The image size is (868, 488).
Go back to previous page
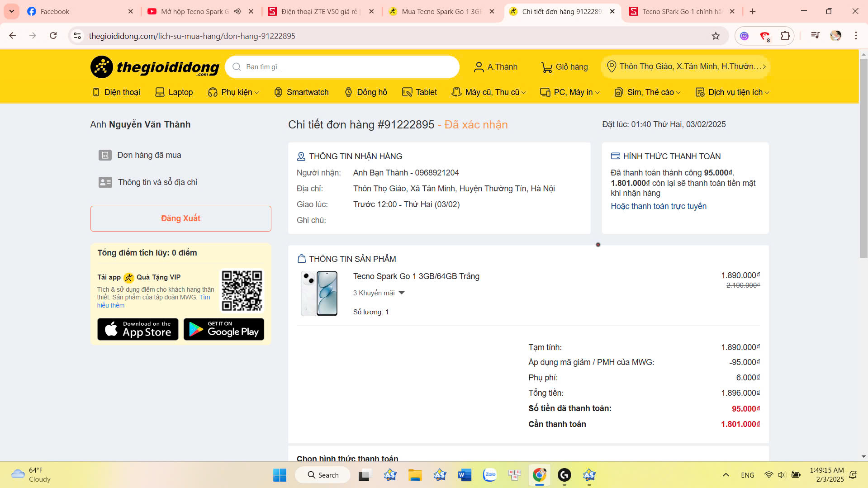(x=13, y=36)
